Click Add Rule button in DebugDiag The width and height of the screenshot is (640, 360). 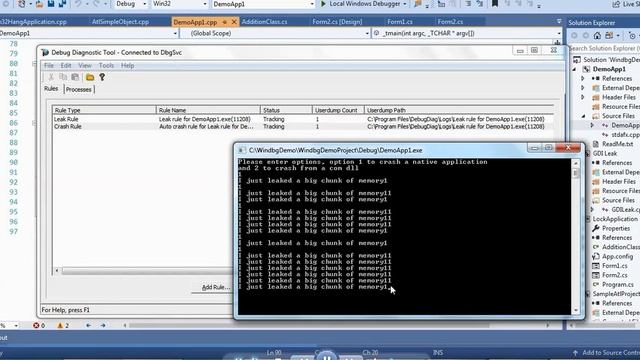coord(216,287)
